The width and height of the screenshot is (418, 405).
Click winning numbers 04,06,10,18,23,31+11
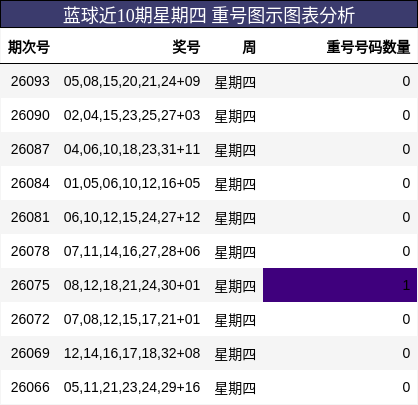132,149
